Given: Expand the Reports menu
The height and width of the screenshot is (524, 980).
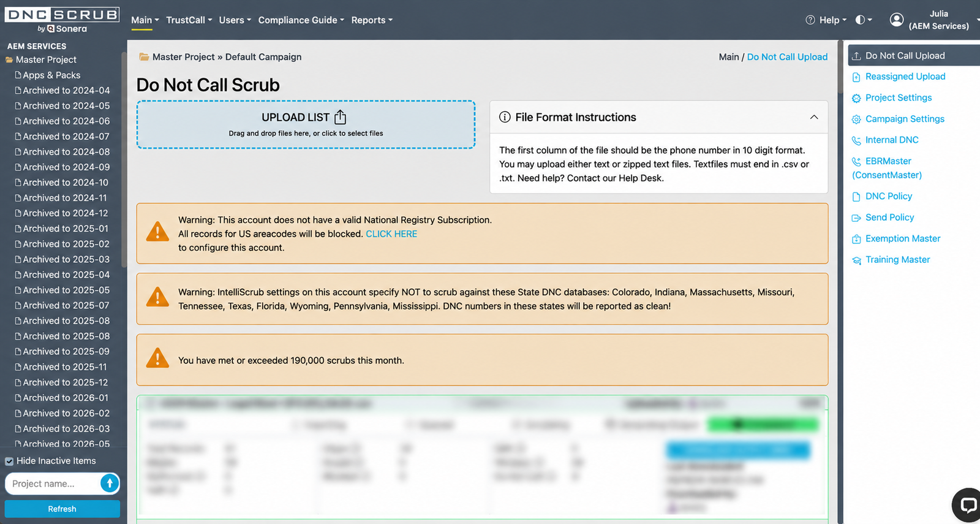Looking at the screenshot, I should [x=372, y=20].
